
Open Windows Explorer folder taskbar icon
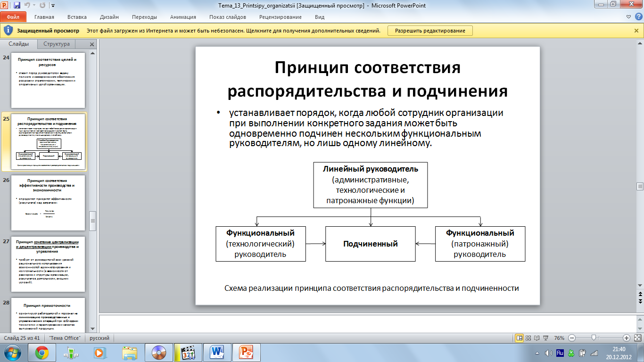[129, 352]
